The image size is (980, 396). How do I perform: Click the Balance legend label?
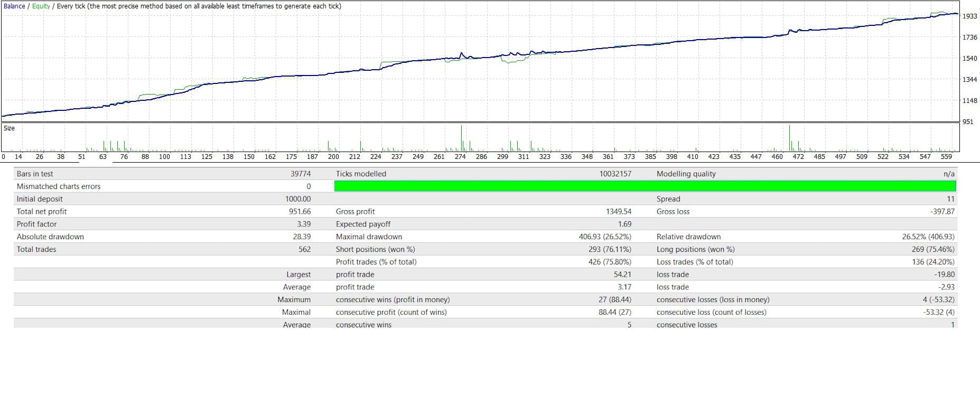[14, 6]
